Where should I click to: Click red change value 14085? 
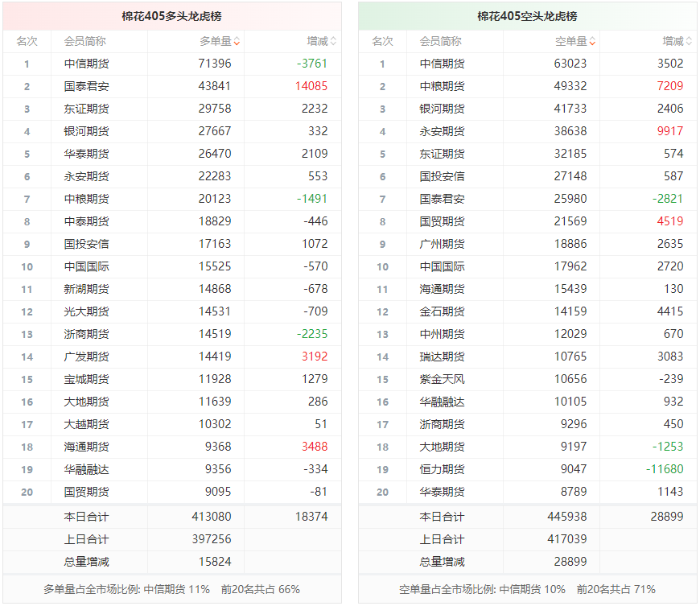click(311, 86)
